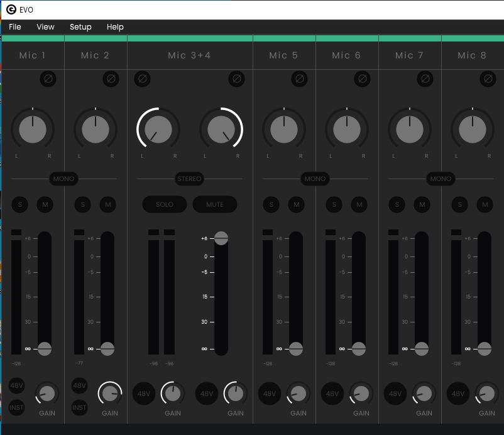Invert phase on Mic 7 channel
Image resolution: width=504 pixels, height=435 pixels.
[425, 79]
